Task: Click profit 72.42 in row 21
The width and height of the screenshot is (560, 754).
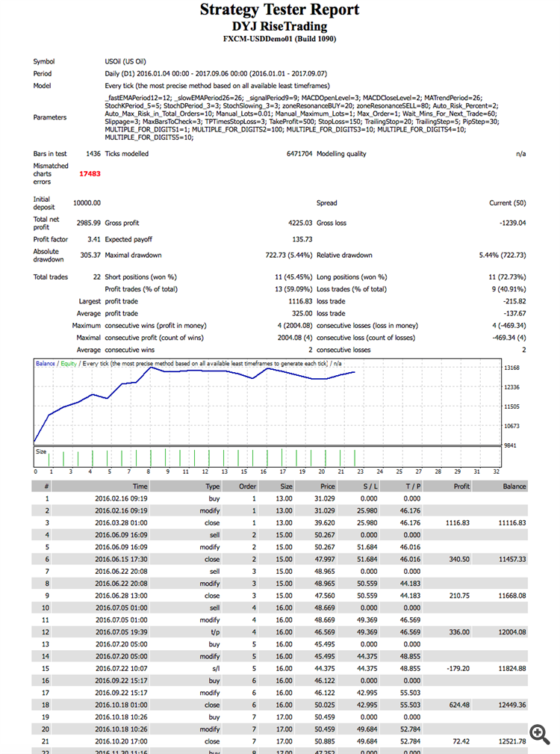Action: click(x=461, y=741)
